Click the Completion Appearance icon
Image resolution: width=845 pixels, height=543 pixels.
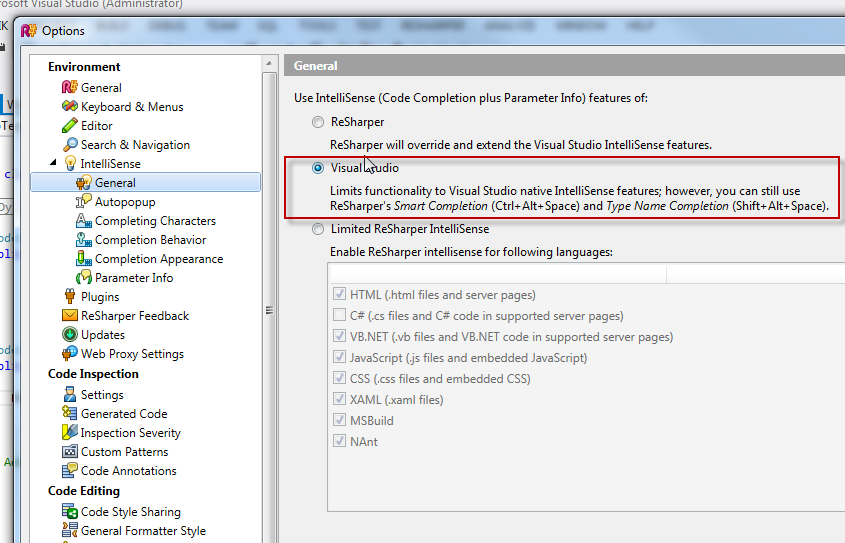coord(84,259)
